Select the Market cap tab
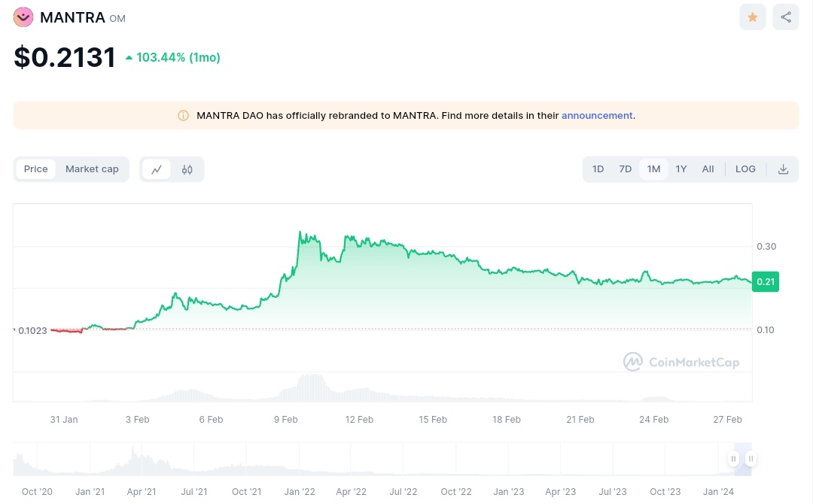Screen dimensions: 813x504 (92, 169)
